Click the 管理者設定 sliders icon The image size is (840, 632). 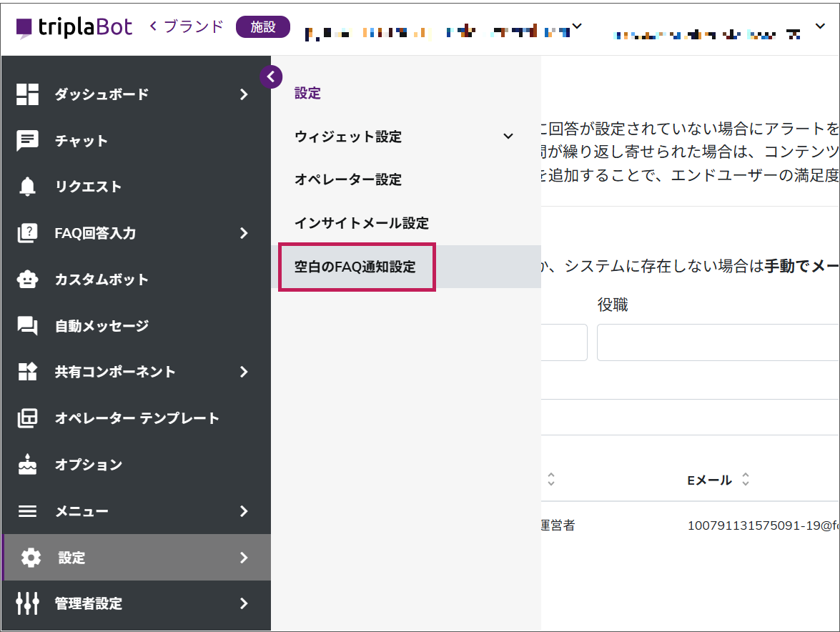[x=27, y=603]
